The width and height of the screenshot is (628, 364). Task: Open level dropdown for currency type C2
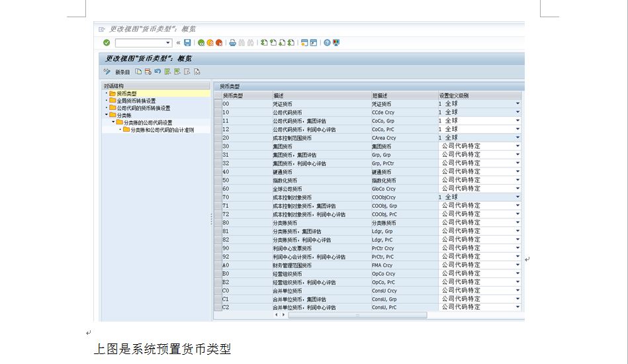pos(517,307)
